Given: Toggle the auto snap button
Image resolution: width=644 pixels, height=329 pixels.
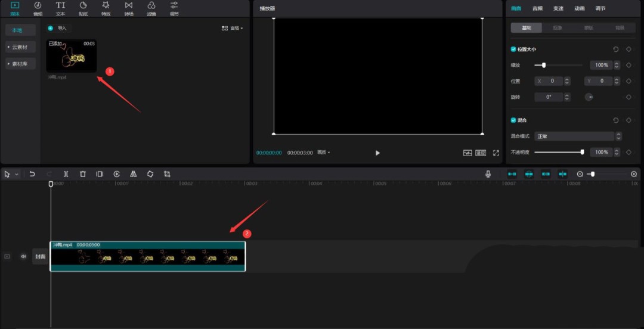Looking at the screenshot, I should pyautogui.click(x=529, y=174).
